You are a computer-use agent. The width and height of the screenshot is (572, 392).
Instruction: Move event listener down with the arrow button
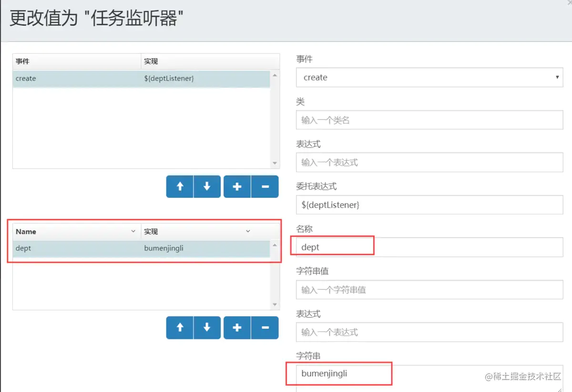[207, 186]
